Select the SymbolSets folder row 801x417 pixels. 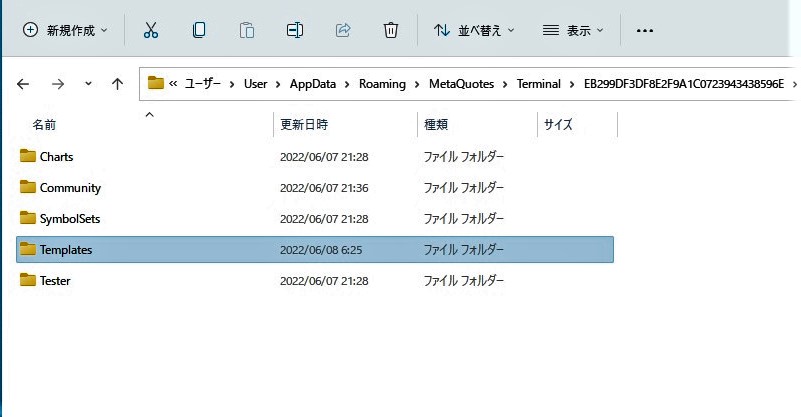69,218
